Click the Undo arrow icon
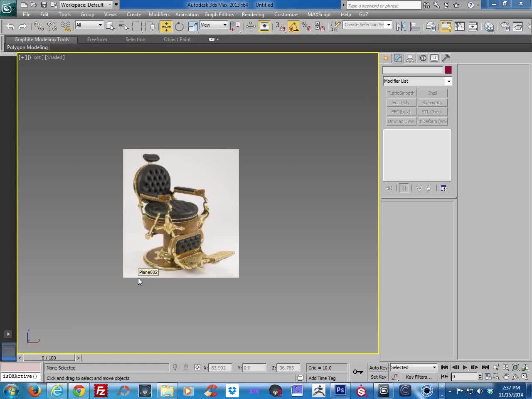This screenshot has height=399, width=532. (10, 27)
